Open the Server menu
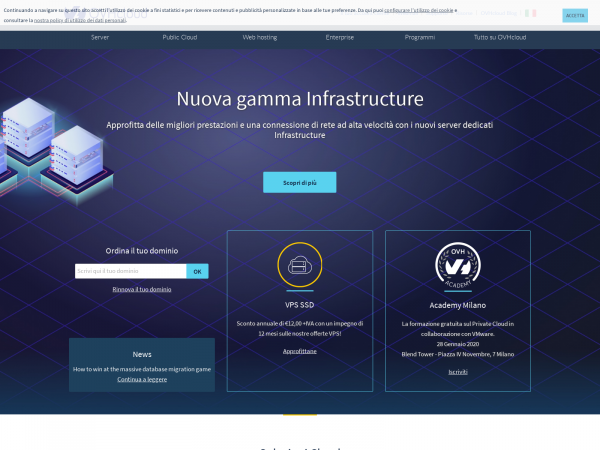The width and height of the screenshot is (600, 450). tap(100, 37)
